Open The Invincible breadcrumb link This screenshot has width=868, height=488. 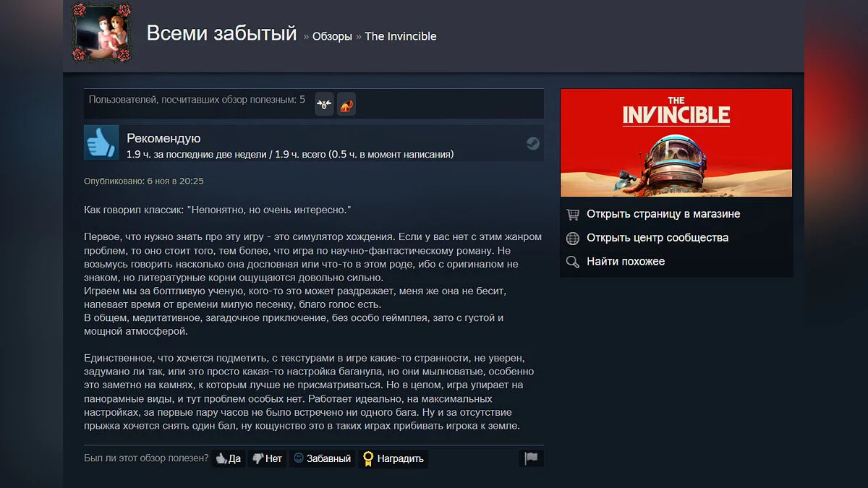[401, 36]
